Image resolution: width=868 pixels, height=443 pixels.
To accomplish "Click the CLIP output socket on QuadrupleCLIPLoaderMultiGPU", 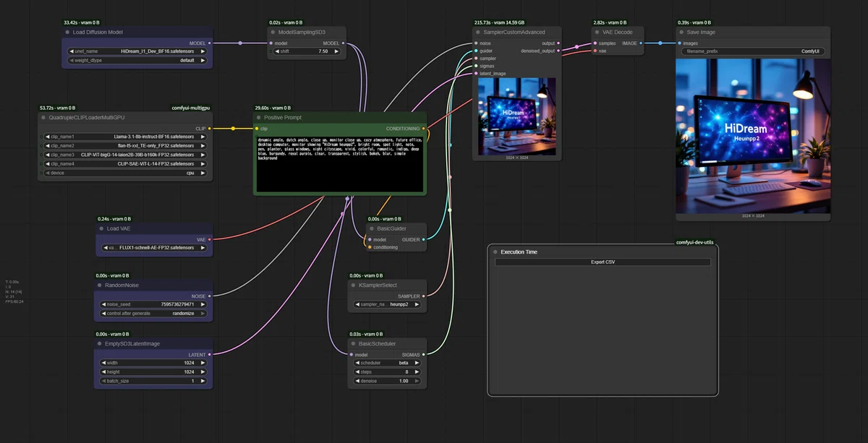I will tap(209, 129).
